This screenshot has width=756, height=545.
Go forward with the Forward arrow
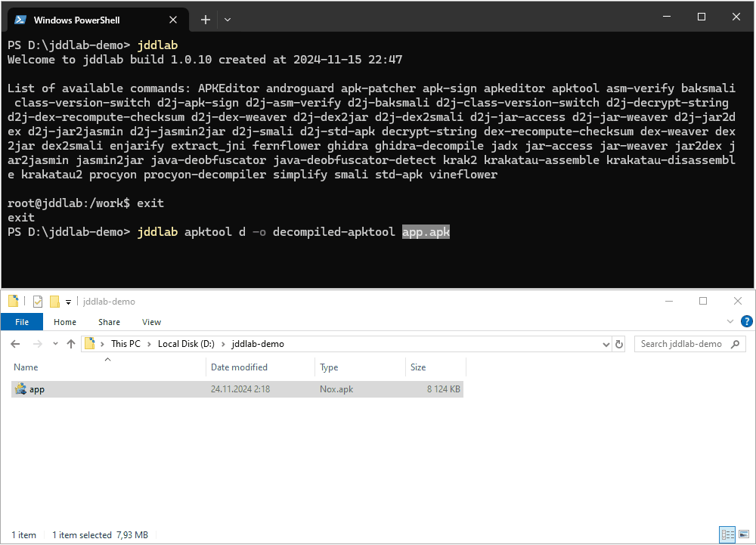(37, 344)
